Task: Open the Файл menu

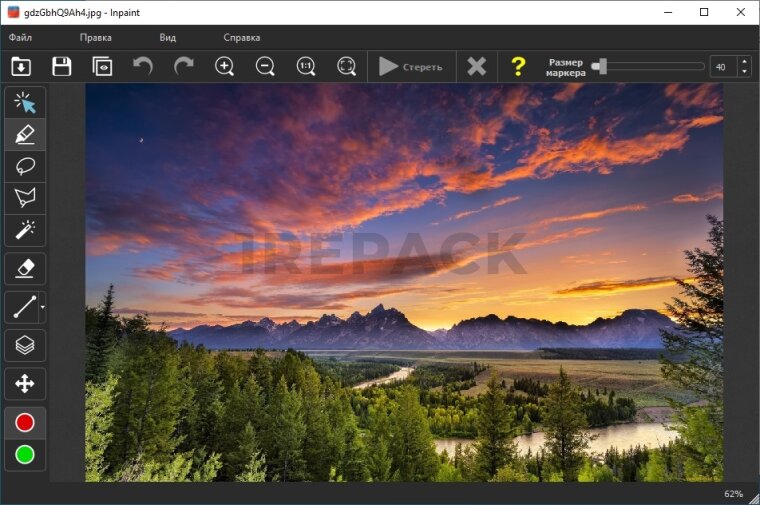Action: [20, 38]
